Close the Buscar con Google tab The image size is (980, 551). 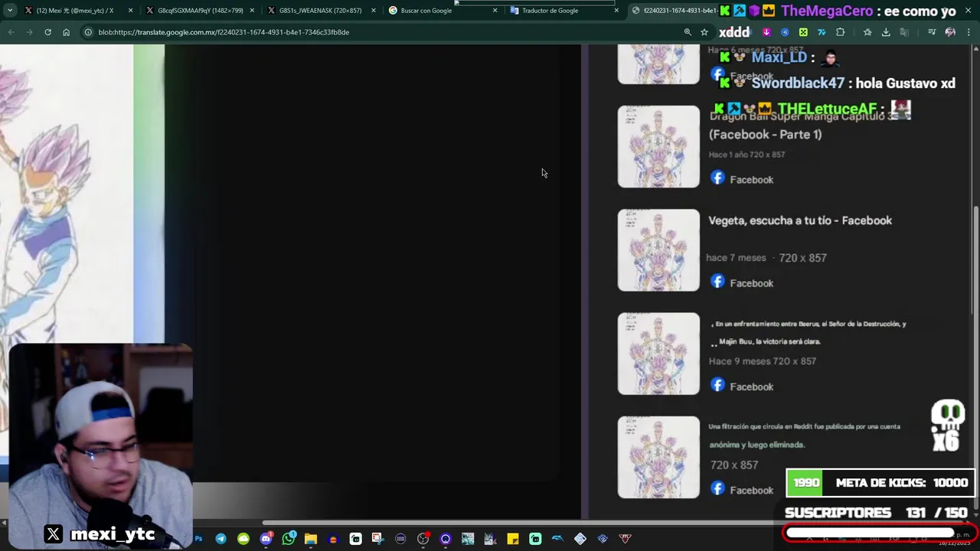click(x=495, y=11)
